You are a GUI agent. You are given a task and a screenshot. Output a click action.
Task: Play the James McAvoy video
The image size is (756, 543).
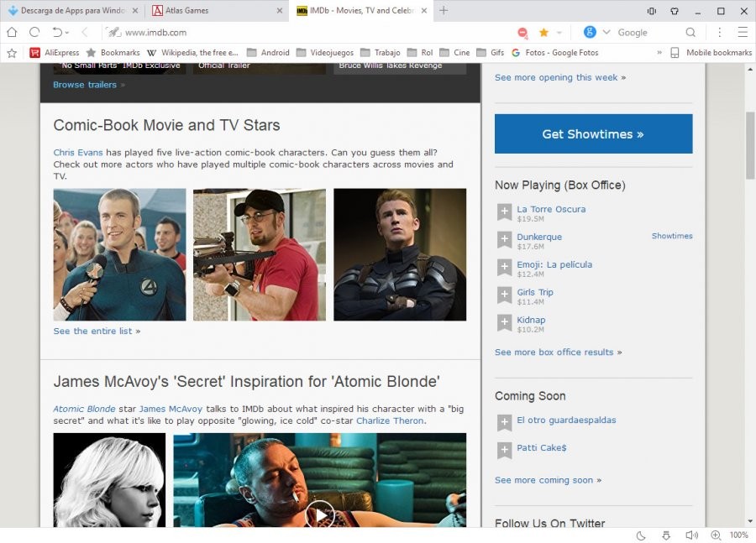pos(320,514)
